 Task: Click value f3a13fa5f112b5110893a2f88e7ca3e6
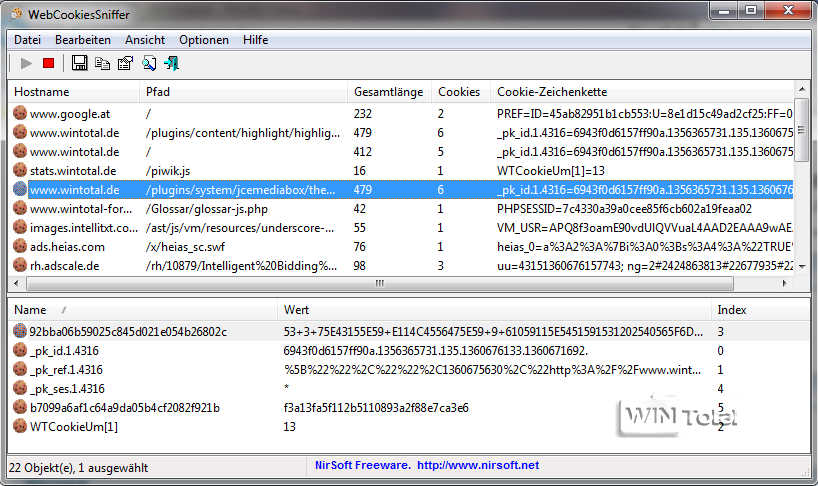[376, 408]
